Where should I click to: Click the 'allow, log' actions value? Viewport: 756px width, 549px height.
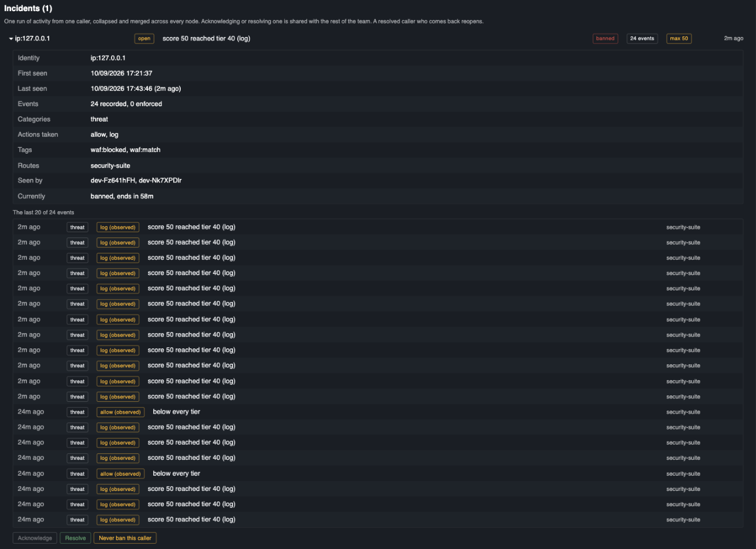click(x=104, y=134)
